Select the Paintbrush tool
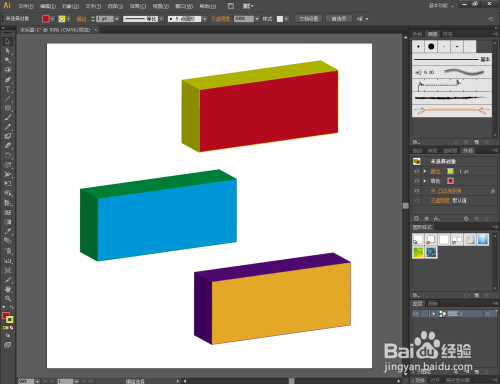 point(8,117)
